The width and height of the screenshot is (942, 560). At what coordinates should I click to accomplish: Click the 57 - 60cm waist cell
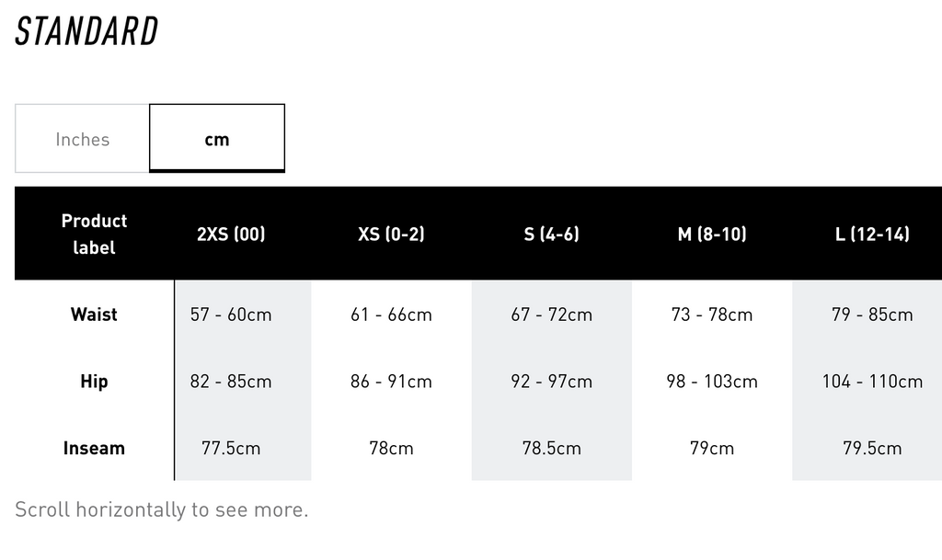click(231, 314)
